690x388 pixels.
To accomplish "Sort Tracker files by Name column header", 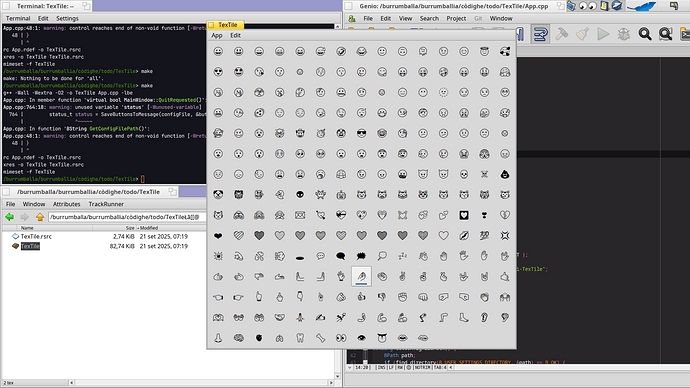I will [x=27, y=228].
